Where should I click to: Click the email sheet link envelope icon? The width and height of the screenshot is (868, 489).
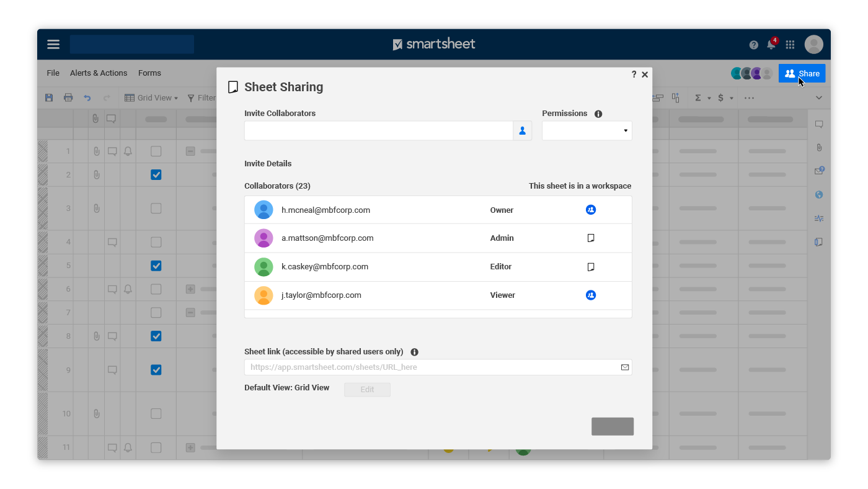tap(624, 367)
